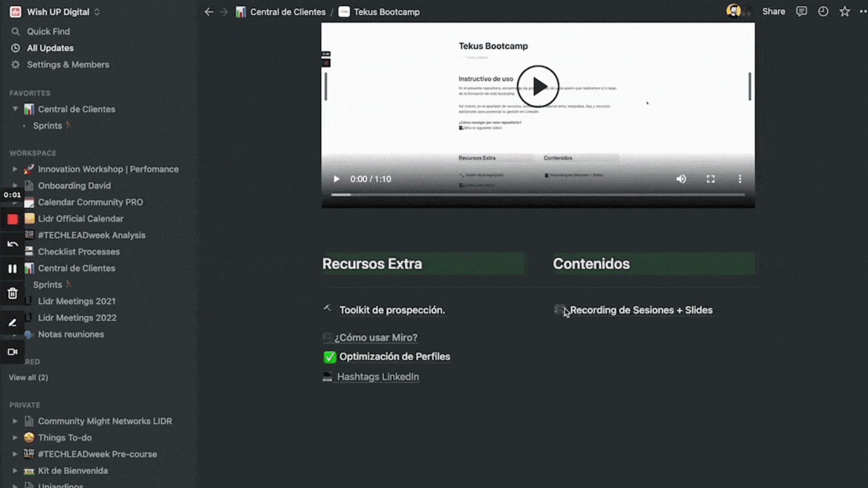Click the red stop recording button

coord(13,219)
